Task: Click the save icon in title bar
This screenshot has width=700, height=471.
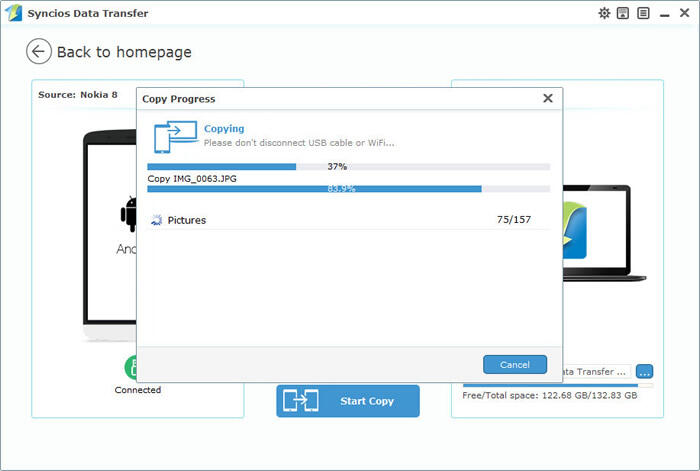Action: 623,13
